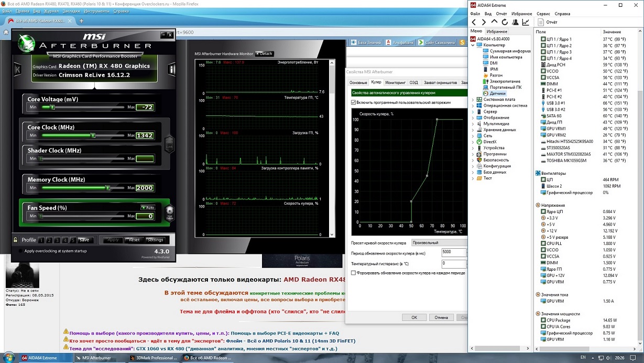Switch to 3DMark Professional taskbar button
This screenshot has width=644, height=363.
click(x=153, y=358)
